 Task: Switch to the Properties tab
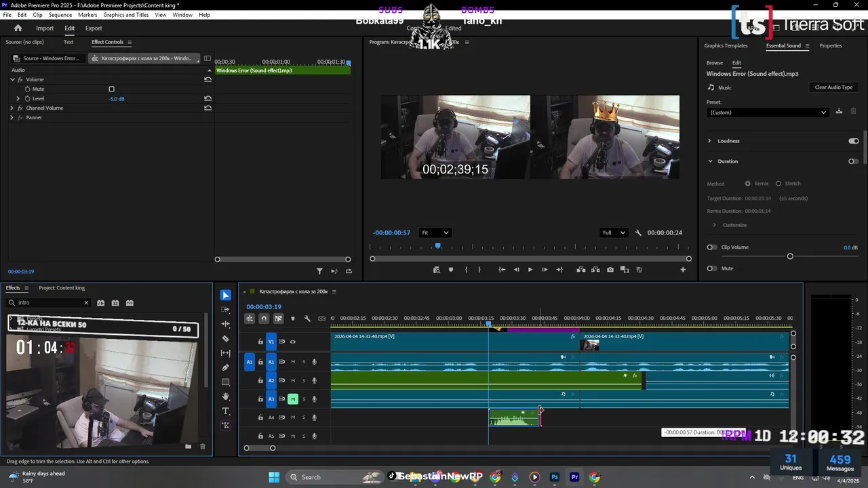click(x=831, y=45)
